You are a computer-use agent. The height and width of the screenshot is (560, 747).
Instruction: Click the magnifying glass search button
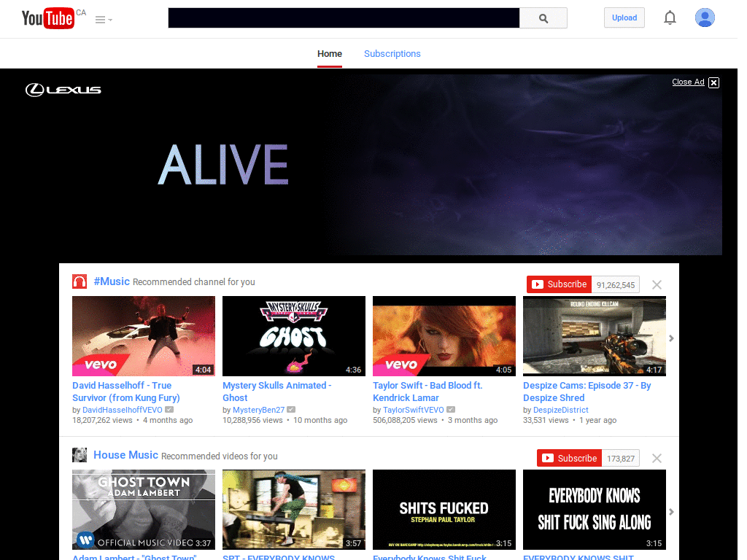(543, 18)
